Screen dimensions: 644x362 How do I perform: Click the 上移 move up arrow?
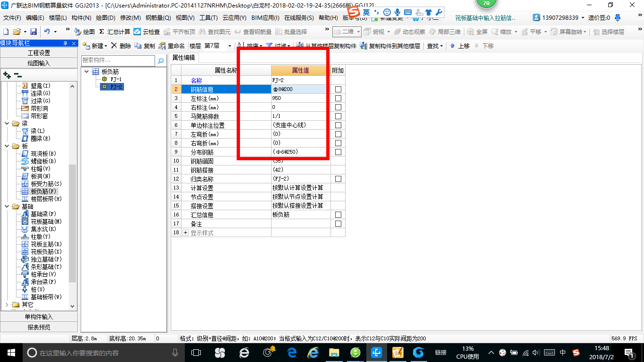point(453,46)
